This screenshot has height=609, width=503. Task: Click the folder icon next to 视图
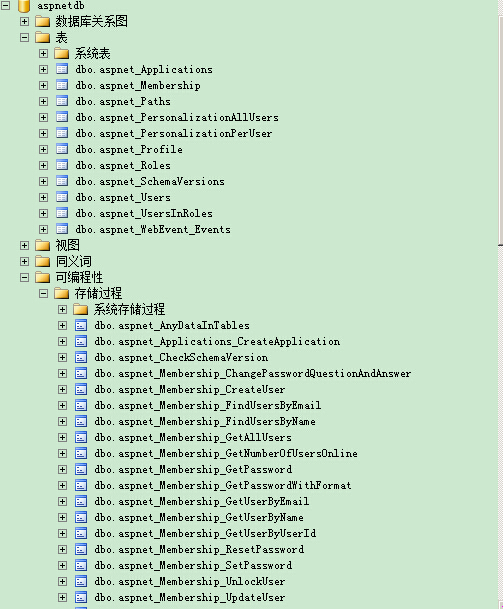[43, 245]
